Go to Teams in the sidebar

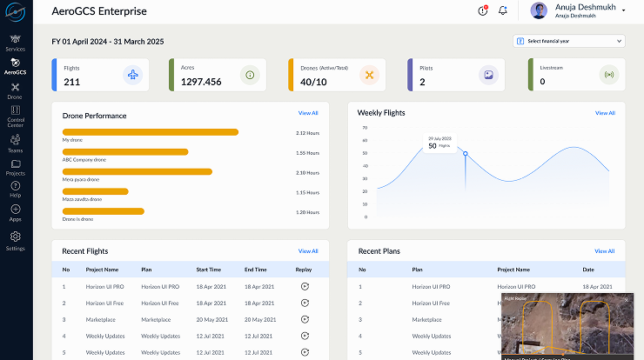[x=15, y=143]
